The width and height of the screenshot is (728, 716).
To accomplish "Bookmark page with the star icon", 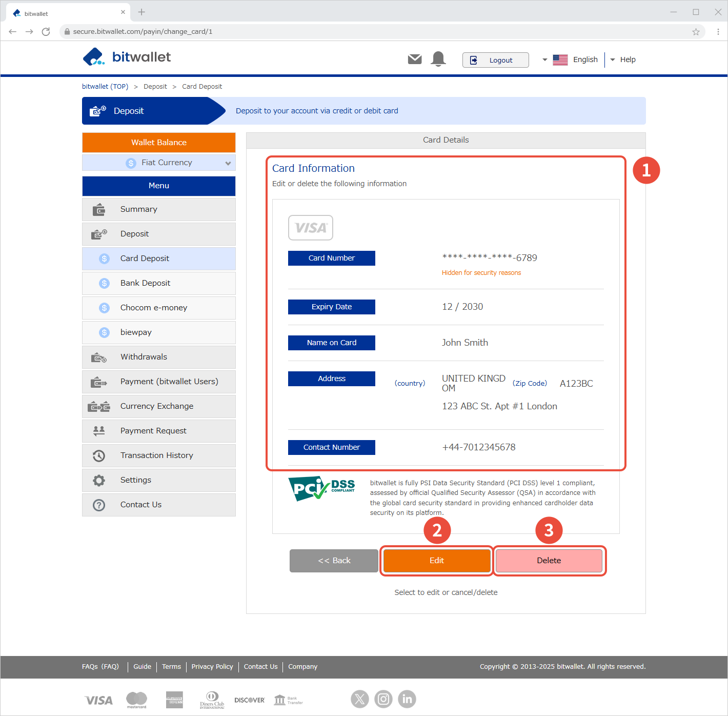I will [x=696, y=32].
